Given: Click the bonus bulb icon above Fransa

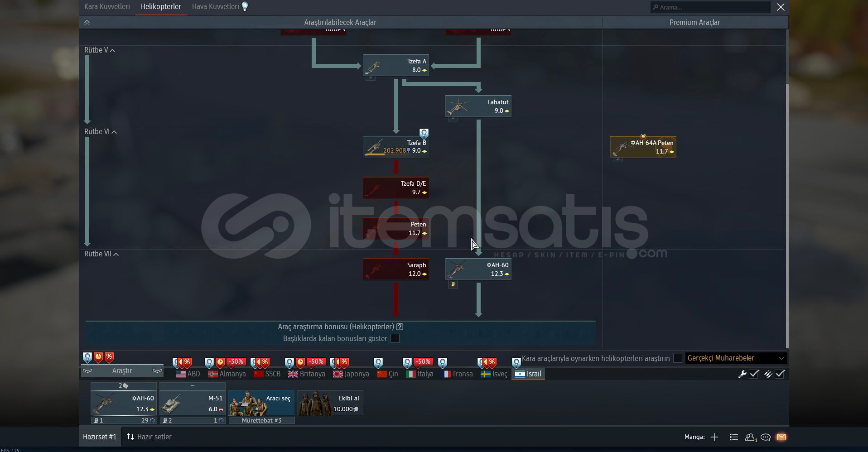Looking at the screenshot, I should point(443,362).
